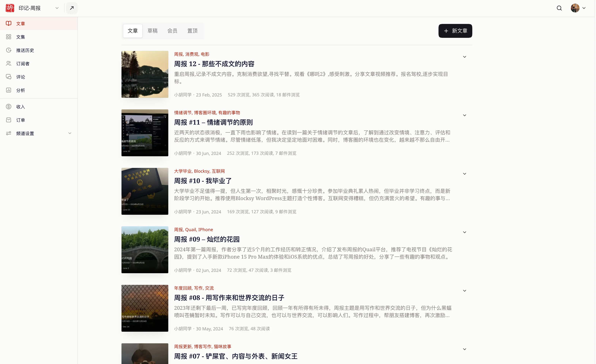Click the book icon for 文章
Screen dimensions: 596x364
tap(9, 23)
